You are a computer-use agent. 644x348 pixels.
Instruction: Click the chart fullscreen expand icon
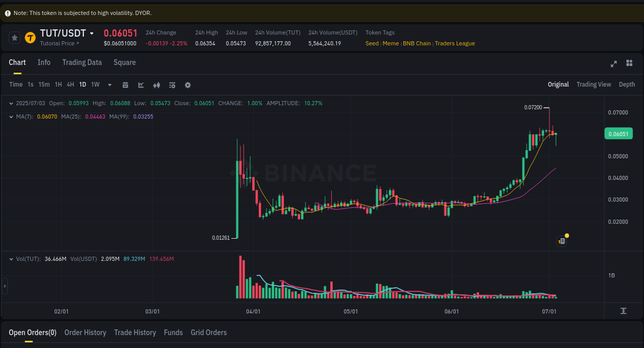click(x=614, y=63)
